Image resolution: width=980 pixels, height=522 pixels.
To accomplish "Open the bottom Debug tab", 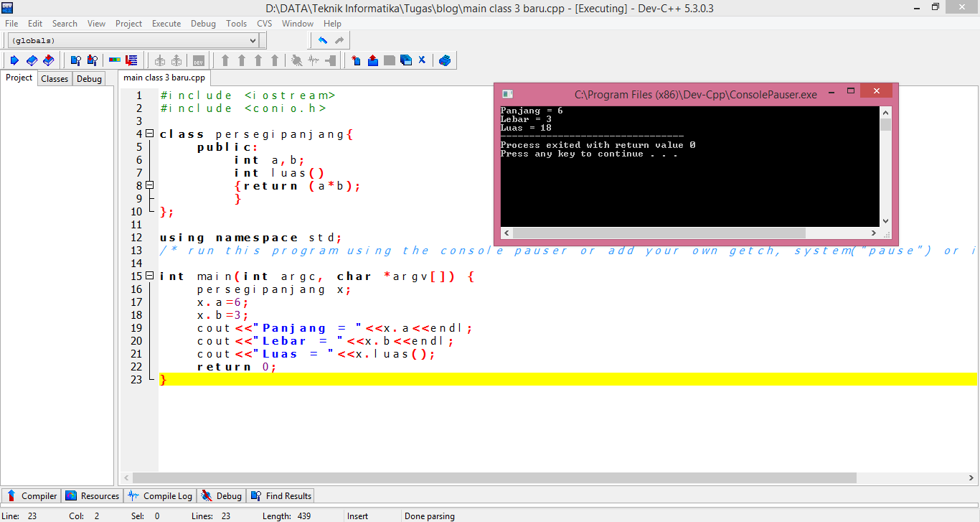I will coord(222,495).
